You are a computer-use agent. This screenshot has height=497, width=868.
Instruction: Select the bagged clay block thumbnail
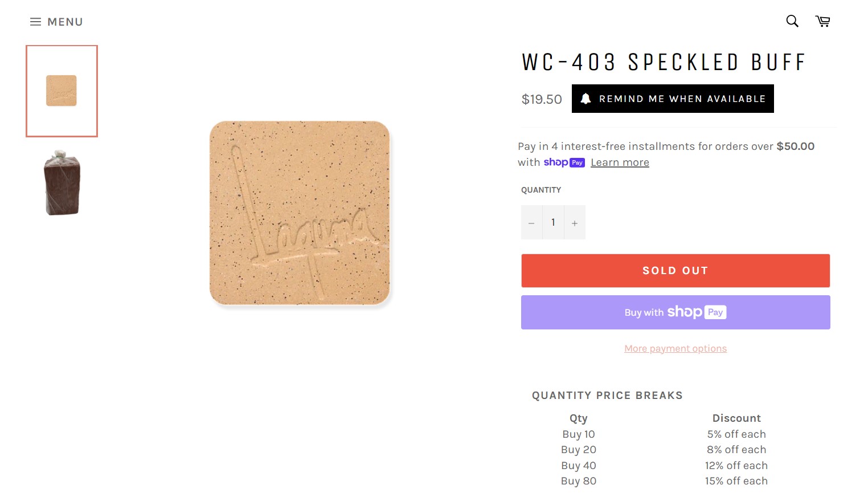62,183
